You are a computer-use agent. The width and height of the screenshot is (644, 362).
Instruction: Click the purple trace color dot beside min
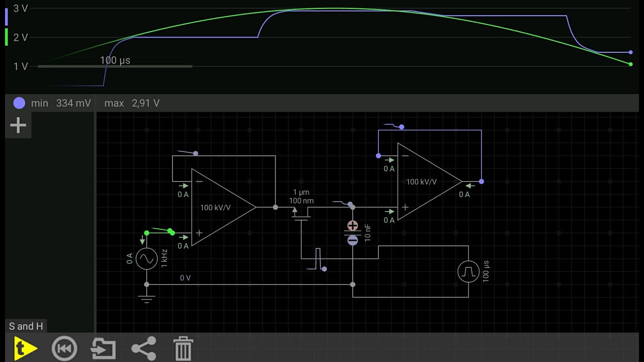tap(19, 103)
